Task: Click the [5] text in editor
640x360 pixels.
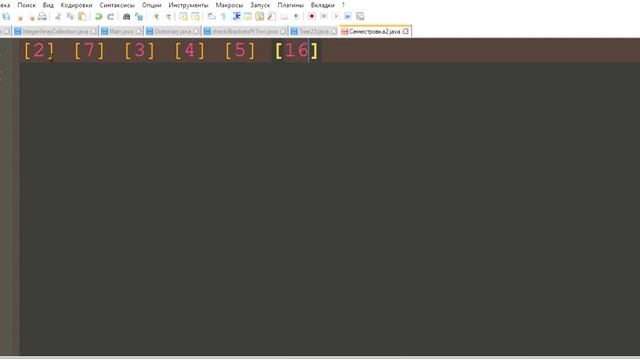Action: click(x=240, y=51)
